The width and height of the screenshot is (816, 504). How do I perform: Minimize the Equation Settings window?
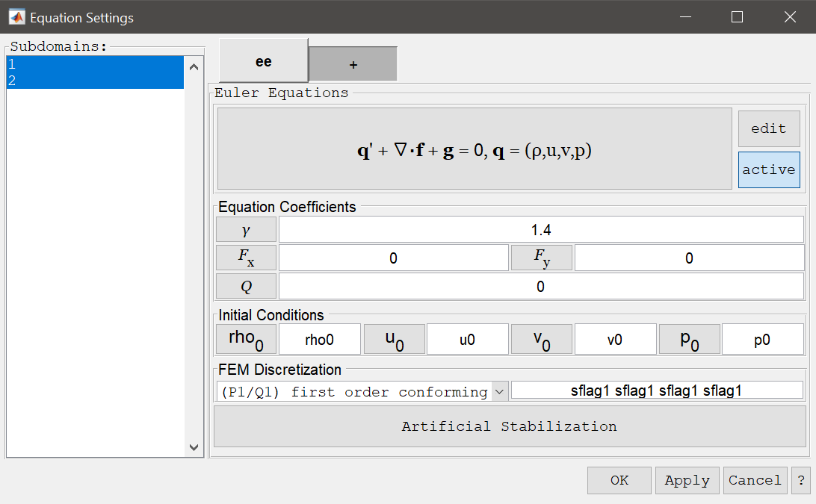(x=686, y=17)
